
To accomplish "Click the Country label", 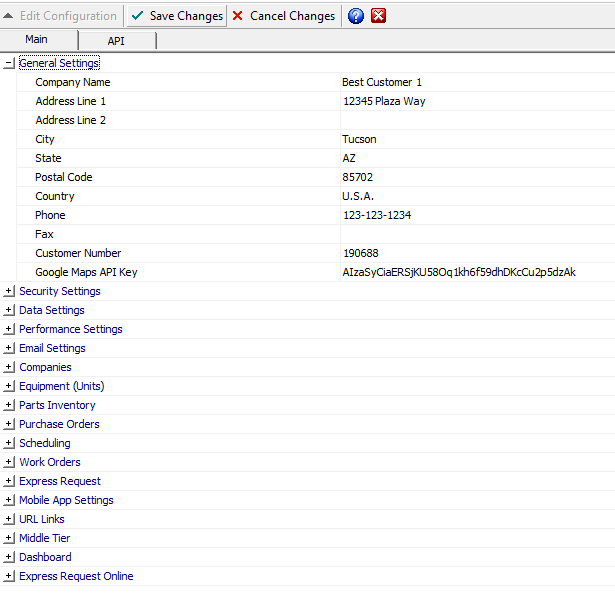I will (x=55, y=196).
